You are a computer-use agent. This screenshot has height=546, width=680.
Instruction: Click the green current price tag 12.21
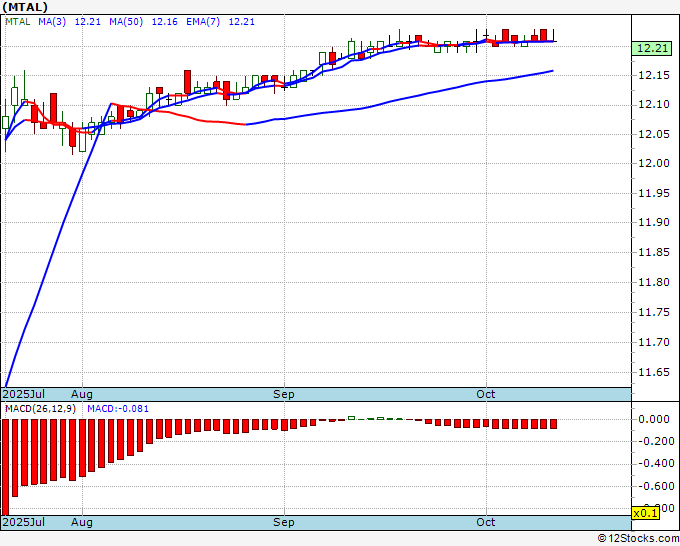653,48
